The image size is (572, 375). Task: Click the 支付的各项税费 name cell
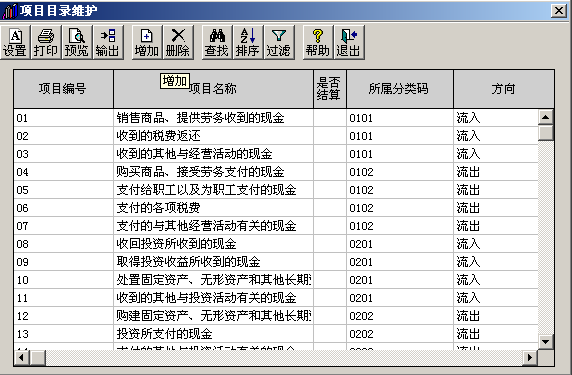click(x=213, y=208)
